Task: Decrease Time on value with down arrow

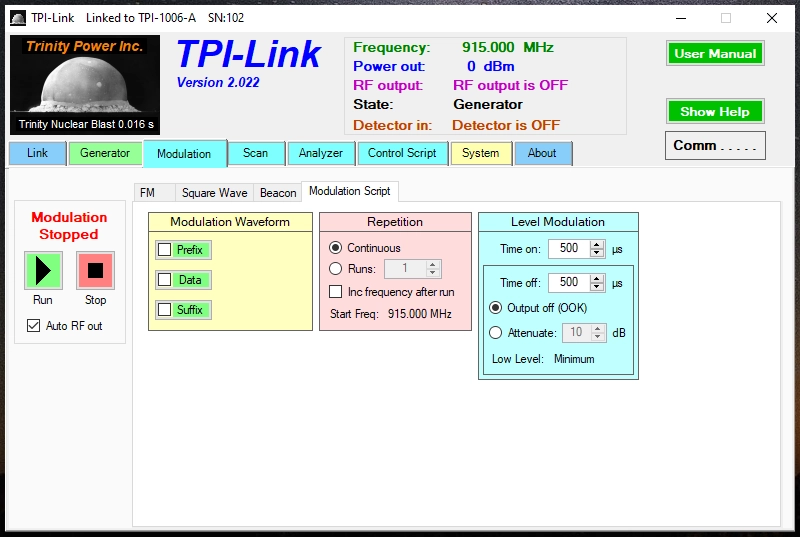Action: tap(596, 252)
